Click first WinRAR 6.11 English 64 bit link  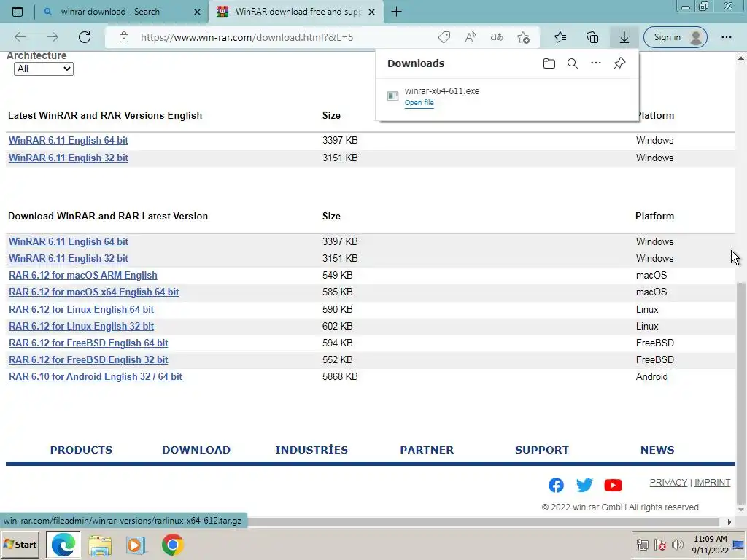[68, 141]
